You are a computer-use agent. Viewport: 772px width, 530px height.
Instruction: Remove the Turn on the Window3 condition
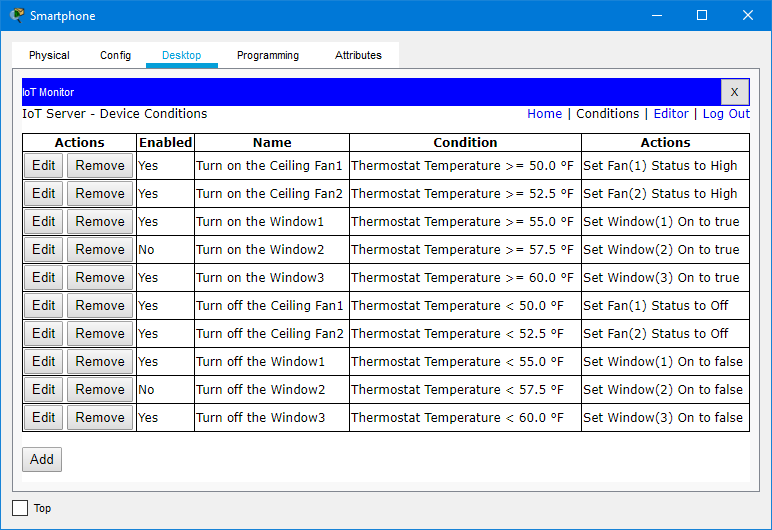coord(100,278)
